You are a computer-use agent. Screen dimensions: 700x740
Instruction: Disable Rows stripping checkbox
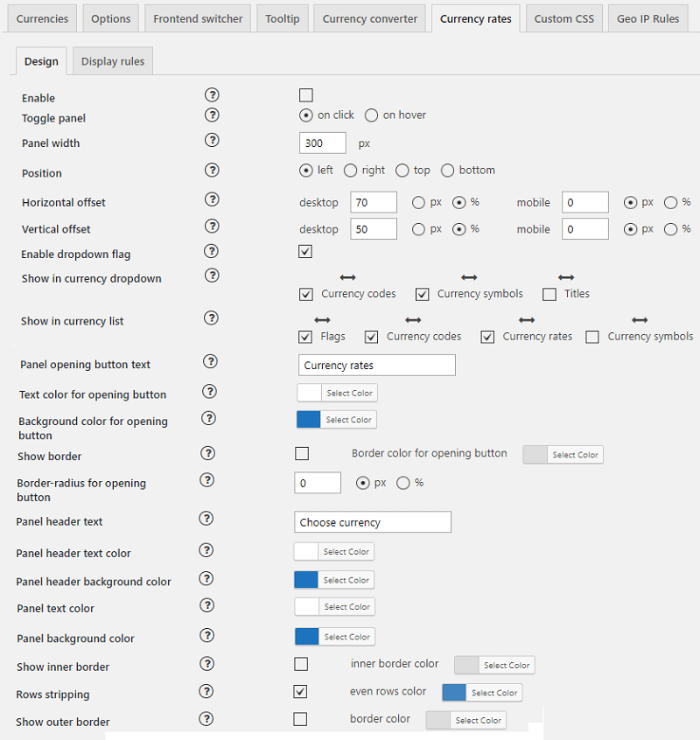point(300,692)
